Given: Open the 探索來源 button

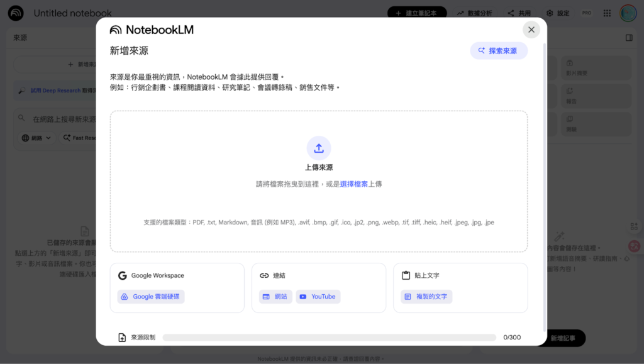Looking at the screenshot, I should (x=498, y=51).
